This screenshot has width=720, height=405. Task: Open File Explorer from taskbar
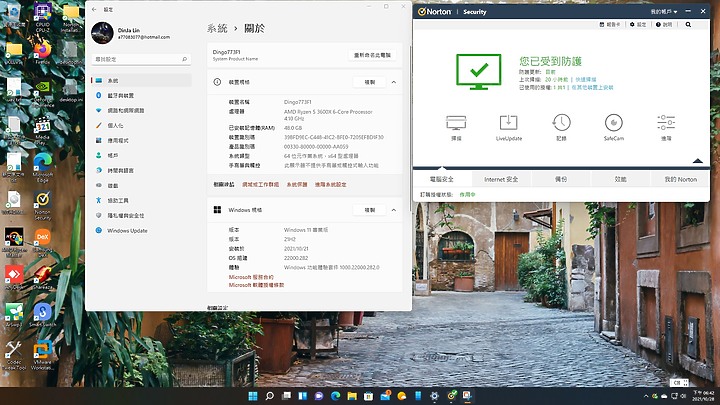[352, 396]
